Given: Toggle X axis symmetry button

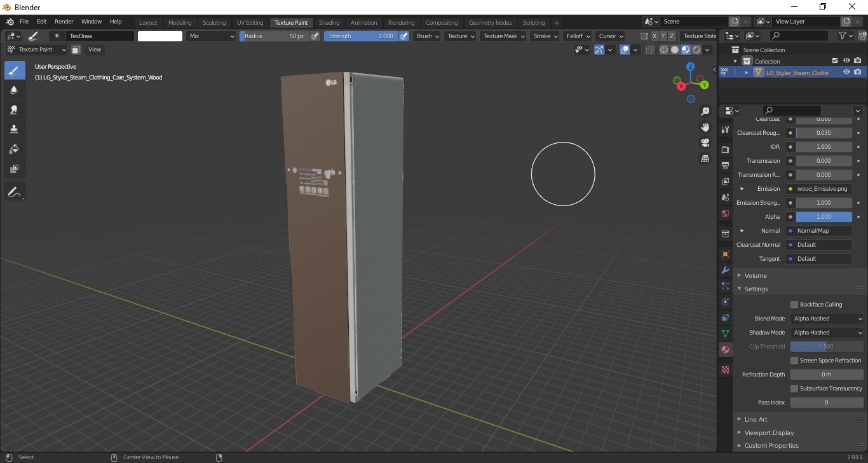Looking at the screenshot, I should point(654,36).
